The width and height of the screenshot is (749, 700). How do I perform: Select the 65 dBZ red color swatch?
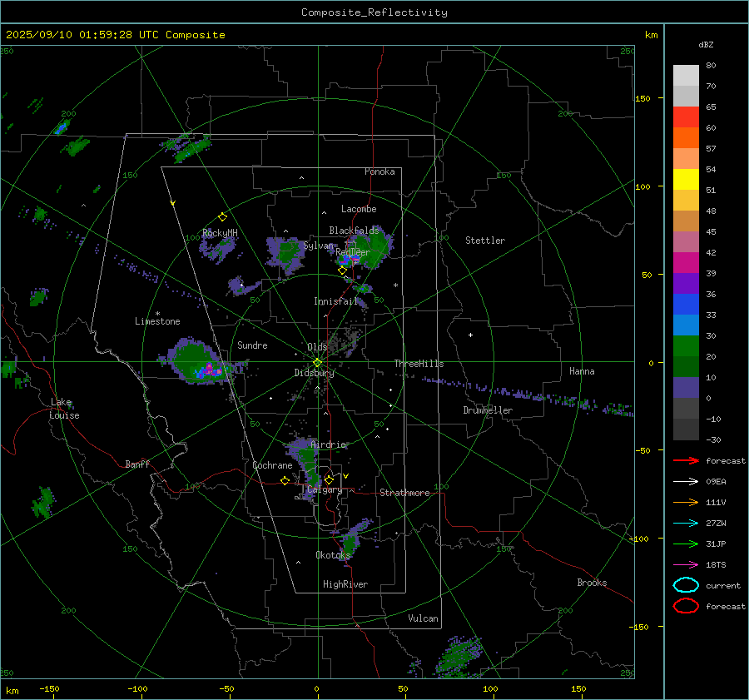point(686,117)
